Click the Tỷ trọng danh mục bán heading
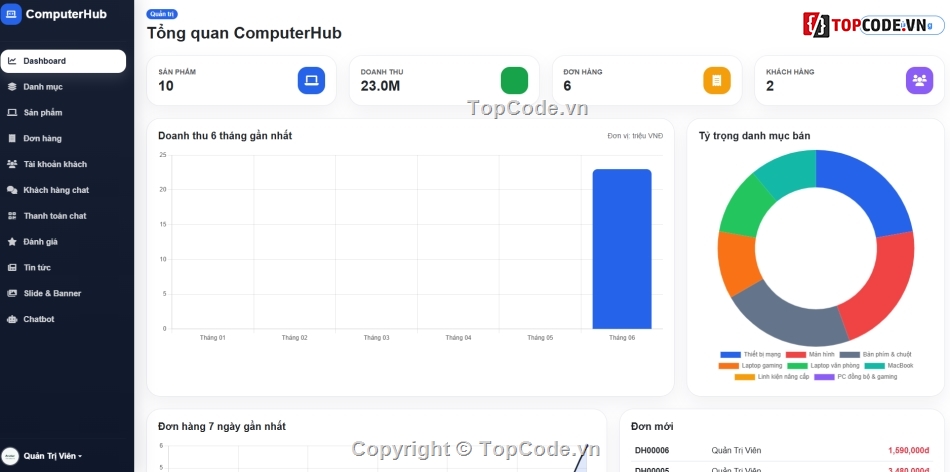The image size is (950, 472). click(x=754, y=136)
